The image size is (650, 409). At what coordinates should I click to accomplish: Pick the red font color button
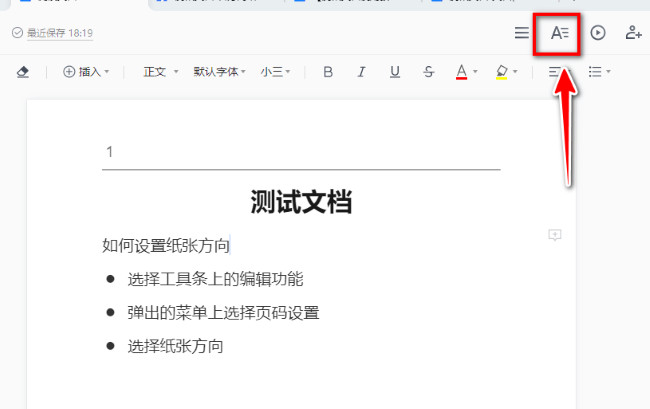point(461,72)
